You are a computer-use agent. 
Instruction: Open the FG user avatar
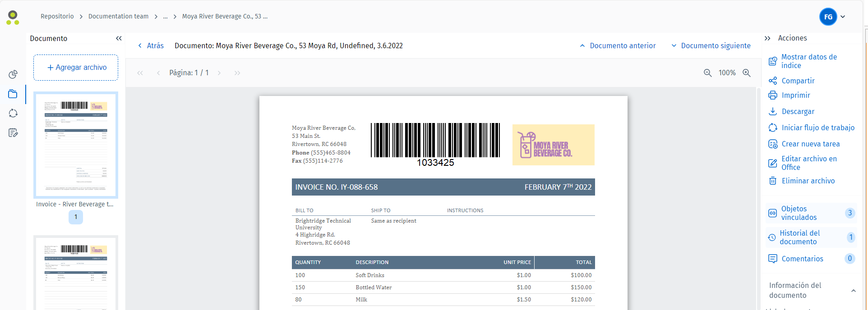point(828,17)
